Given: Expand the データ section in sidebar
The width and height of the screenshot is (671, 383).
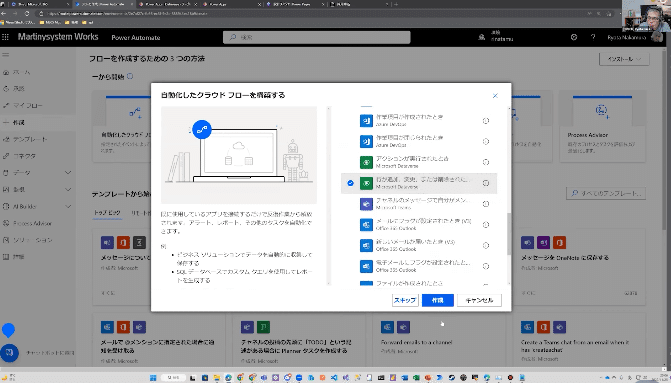Looking at the screenshot, I should click(x=68, y=172).
